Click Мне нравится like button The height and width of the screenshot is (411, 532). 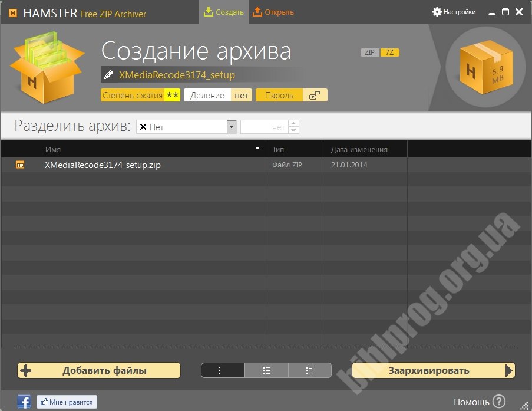[x=67, y=402]
